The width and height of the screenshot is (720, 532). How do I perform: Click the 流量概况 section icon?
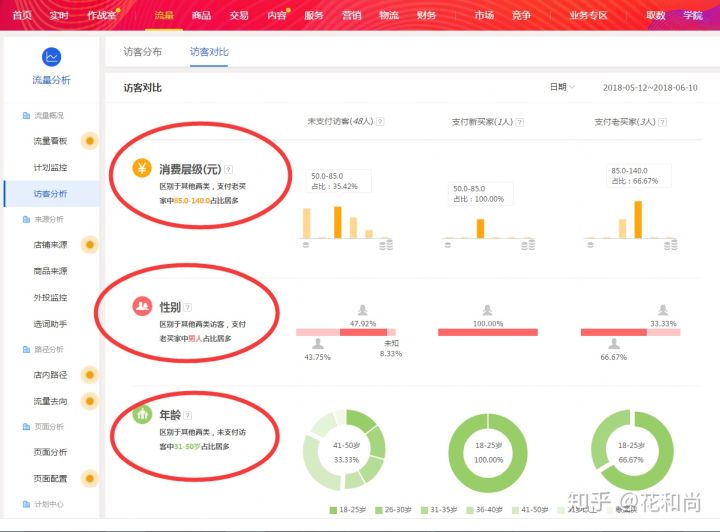click(26, 115)
